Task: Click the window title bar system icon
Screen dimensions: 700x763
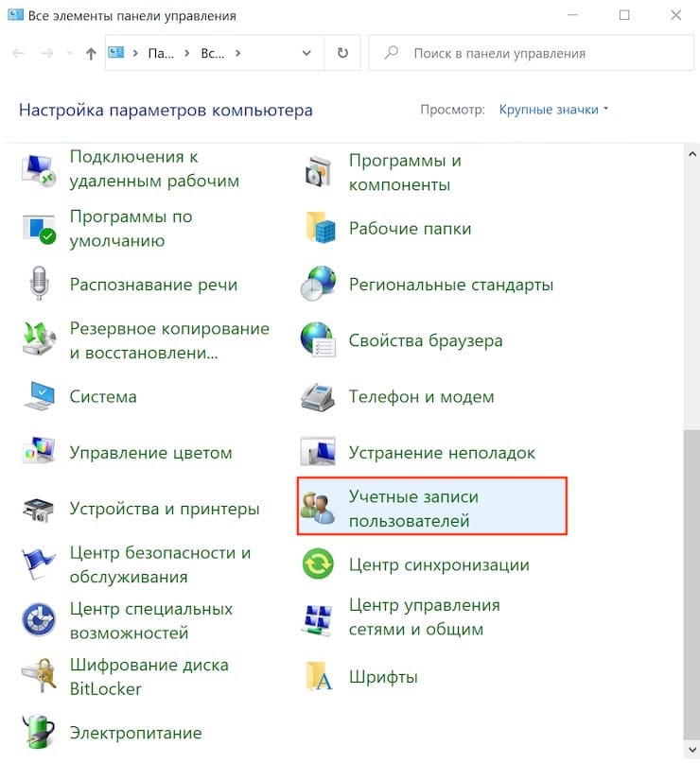Action: tap(15, 15)
